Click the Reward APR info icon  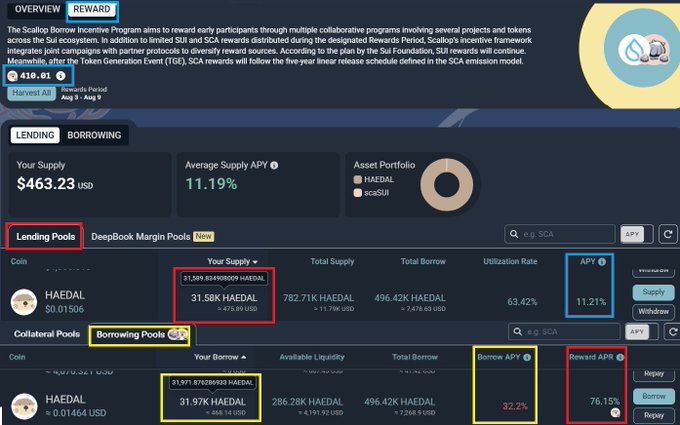click(620, 357)
